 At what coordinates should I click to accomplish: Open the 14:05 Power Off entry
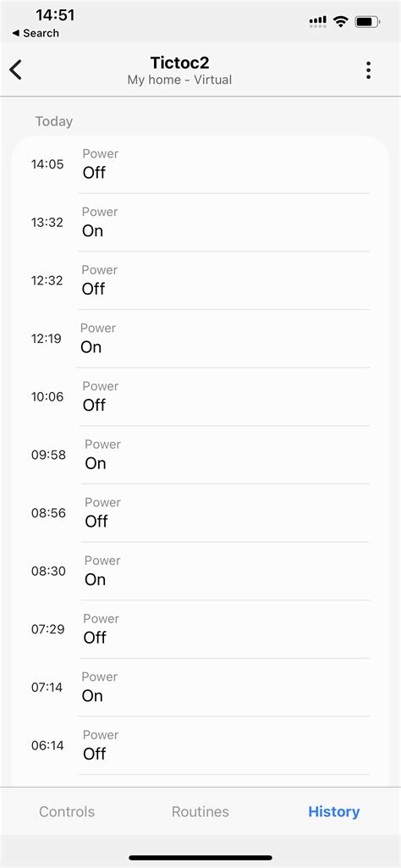click(200, 164)
